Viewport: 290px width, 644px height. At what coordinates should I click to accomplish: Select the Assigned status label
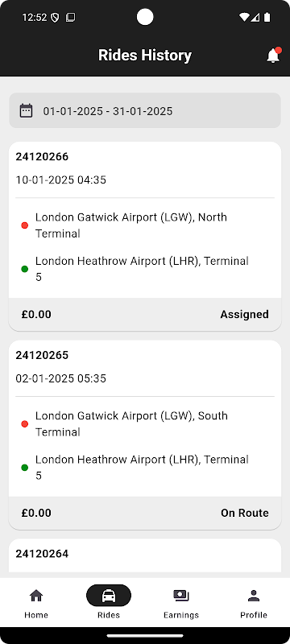(x=244, y=315)
